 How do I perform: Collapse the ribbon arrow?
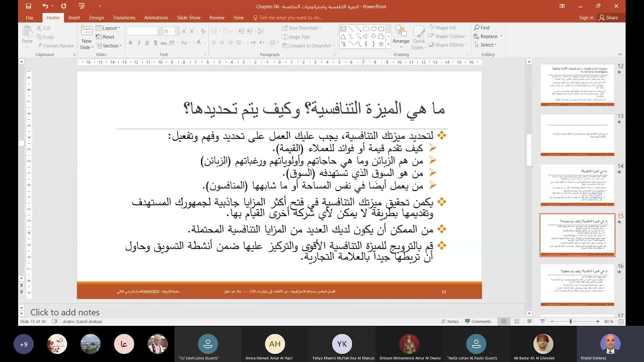(620, 54)
